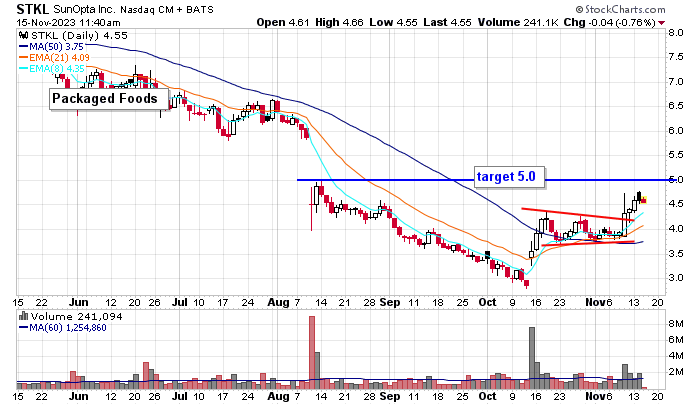The width and height of the screenshot is (700, 405).
Task: Click the Volume 241,094 panel label
Action: pyautogui.click(x=76, y=317)
